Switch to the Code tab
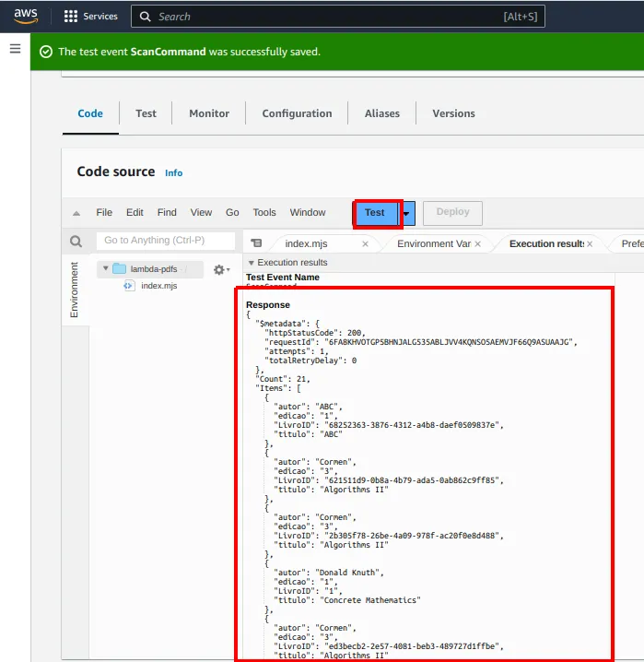This screenshot has width=644, height=662. point(90,113)
